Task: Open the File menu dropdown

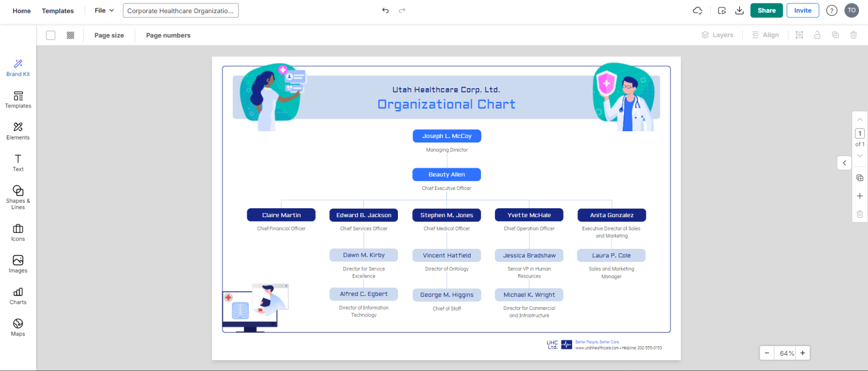Action: (x=103, y=10)
